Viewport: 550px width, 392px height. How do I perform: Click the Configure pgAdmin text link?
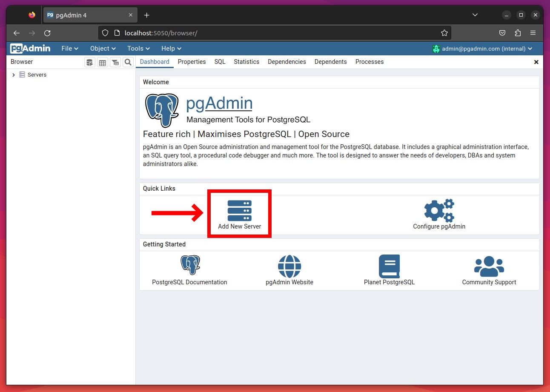pyautogui.click(x=439, y=226)
